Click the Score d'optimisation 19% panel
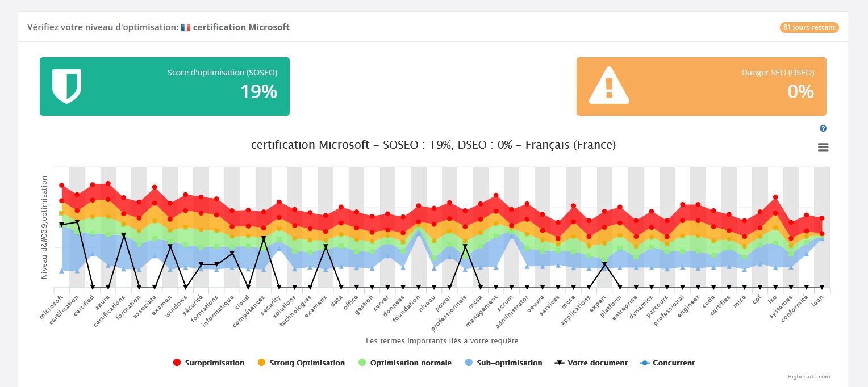This screenshot has width=868, height=387. coord(165,86)
